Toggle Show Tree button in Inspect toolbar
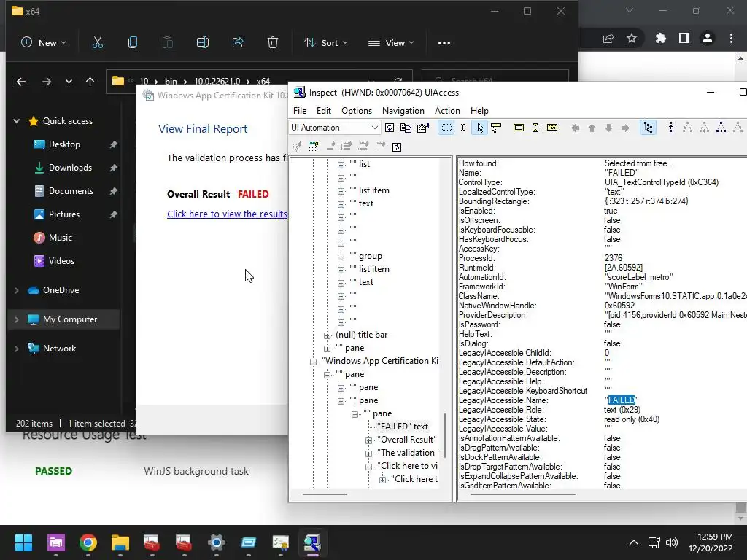The image size is (747, 560). point(648,128)
